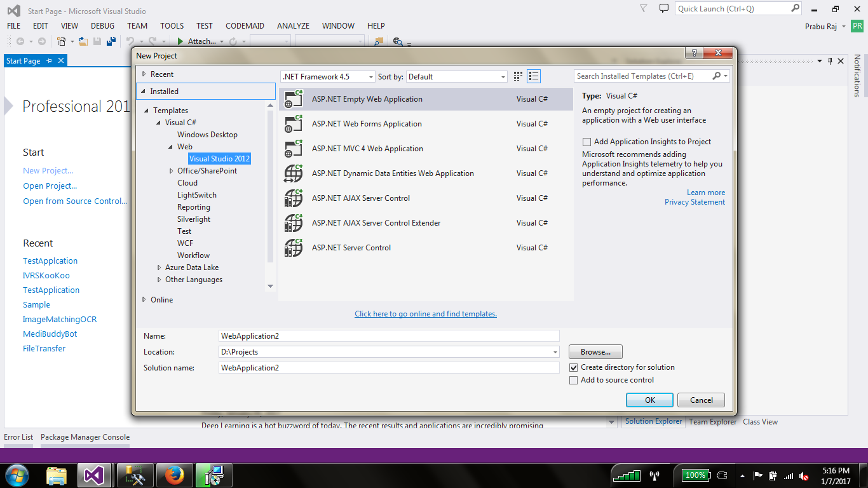Click the green Attach start arrow
868x488 pixels.
pos(180,41)
